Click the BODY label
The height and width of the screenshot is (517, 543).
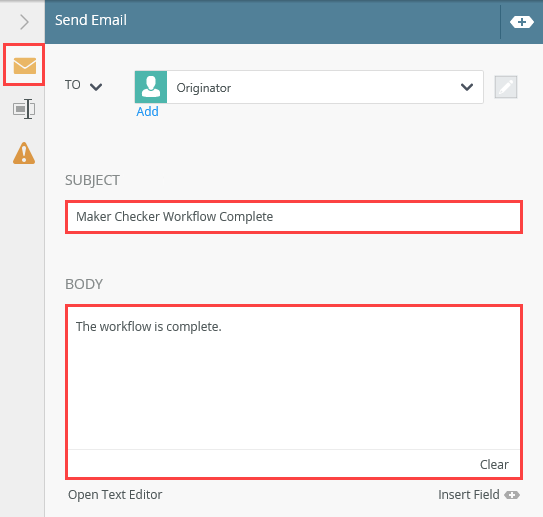point(84,284)
